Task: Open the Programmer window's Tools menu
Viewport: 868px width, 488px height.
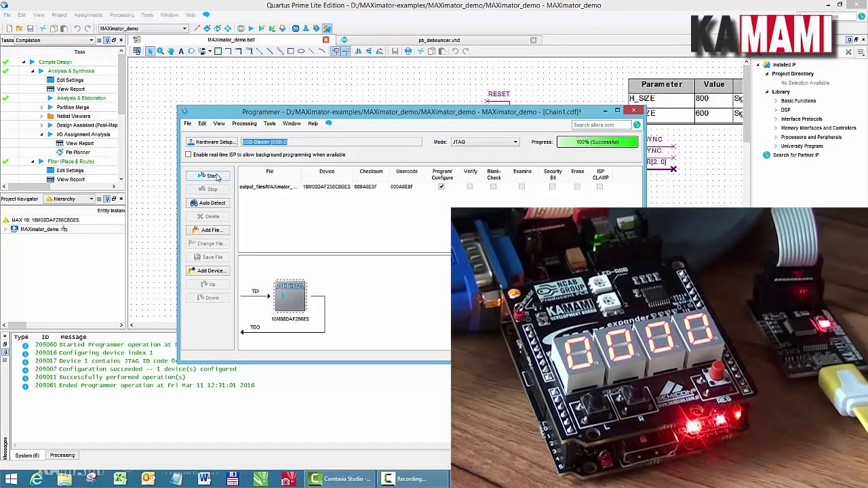Action: 270,123
